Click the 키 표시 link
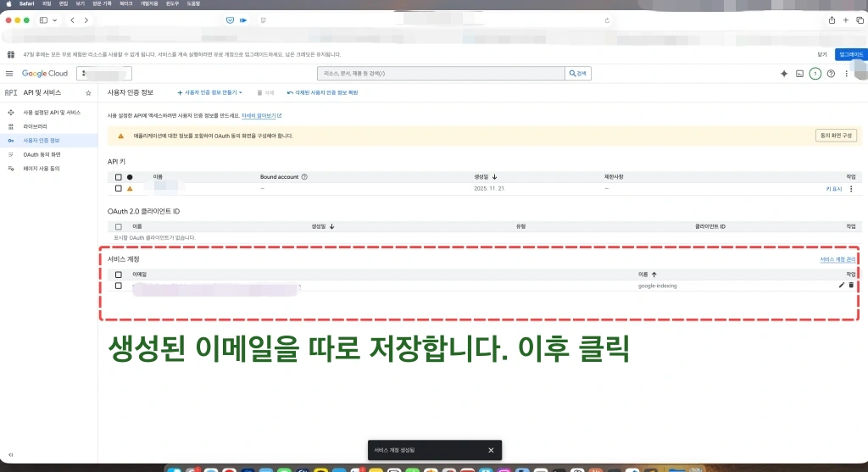This screenshot has height=472, width=868. tap(834, 189)
